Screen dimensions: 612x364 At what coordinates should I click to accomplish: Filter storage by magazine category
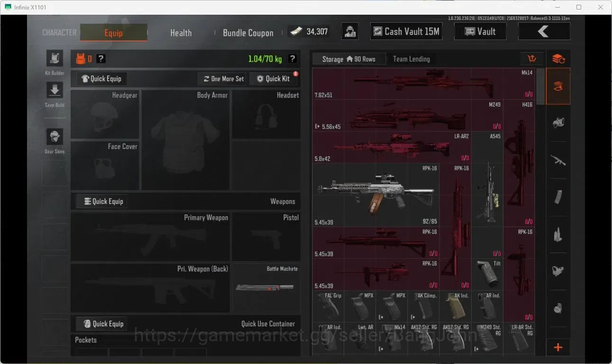(558, 197)
